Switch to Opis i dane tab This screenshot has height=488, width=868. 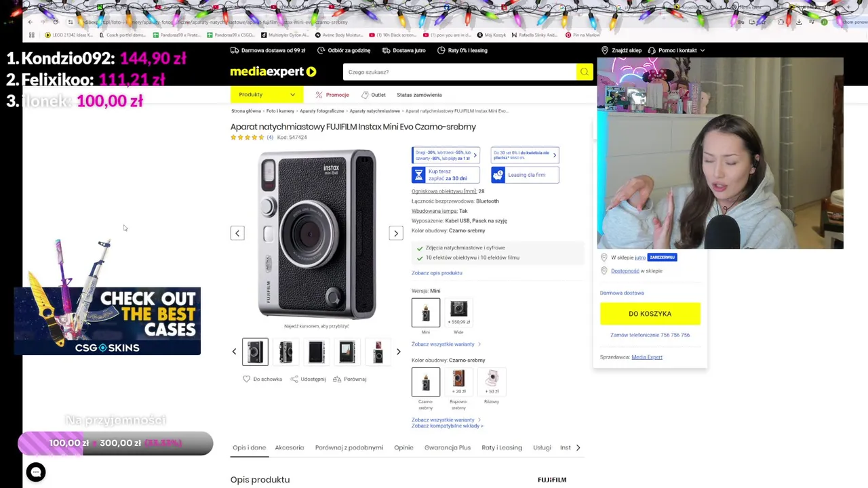point(250,447)
